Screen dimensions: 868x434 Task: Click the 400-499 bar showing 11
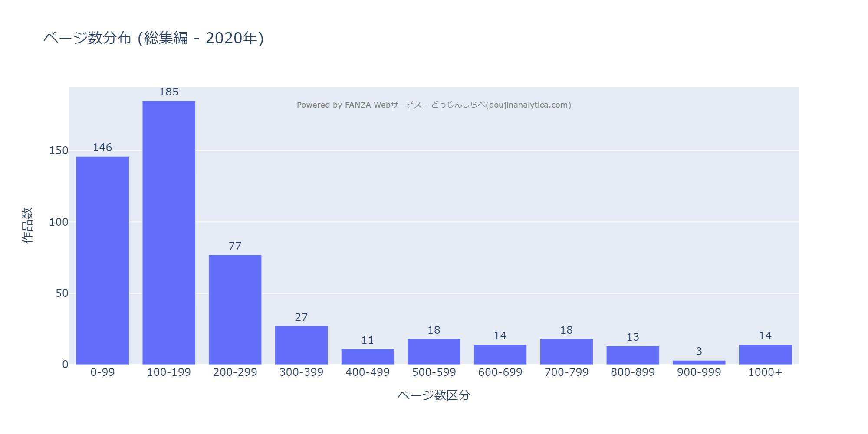[x=368, y=356]
